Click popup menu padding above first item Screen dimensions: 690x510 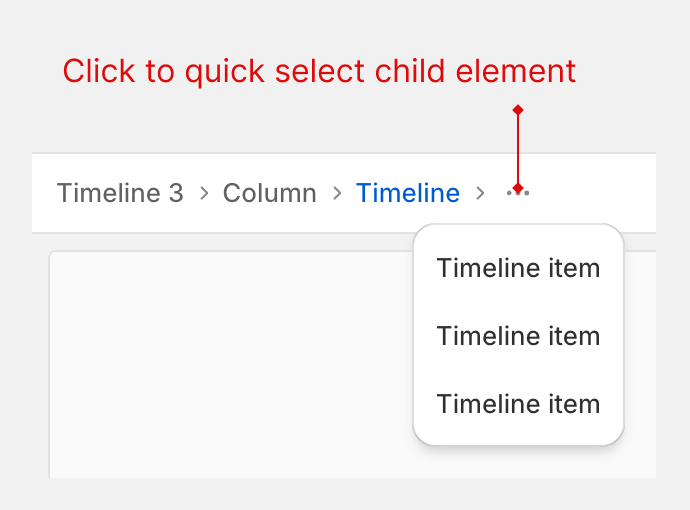[x=518, y=236]
